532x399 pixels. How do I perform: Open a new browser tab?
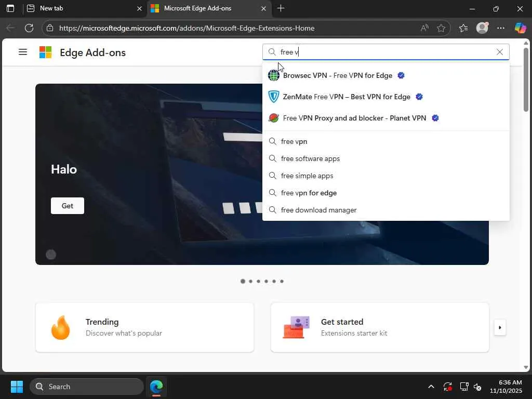coord(281,8)
